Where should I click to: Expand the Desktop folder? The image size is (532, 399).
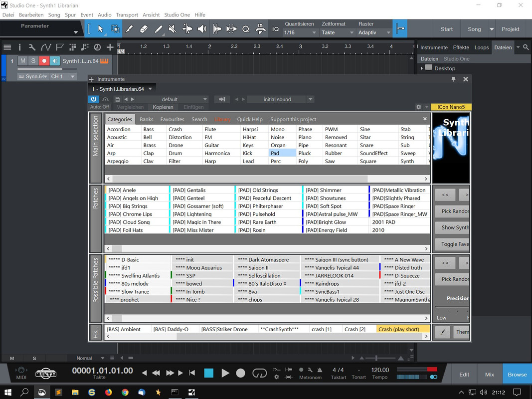[422, 68]
